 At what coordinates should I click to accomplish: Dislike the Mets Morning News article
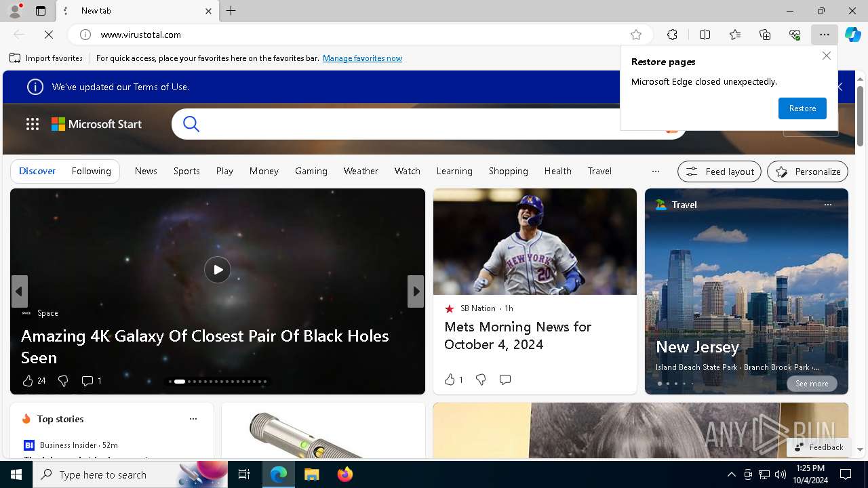pos(481,380)
